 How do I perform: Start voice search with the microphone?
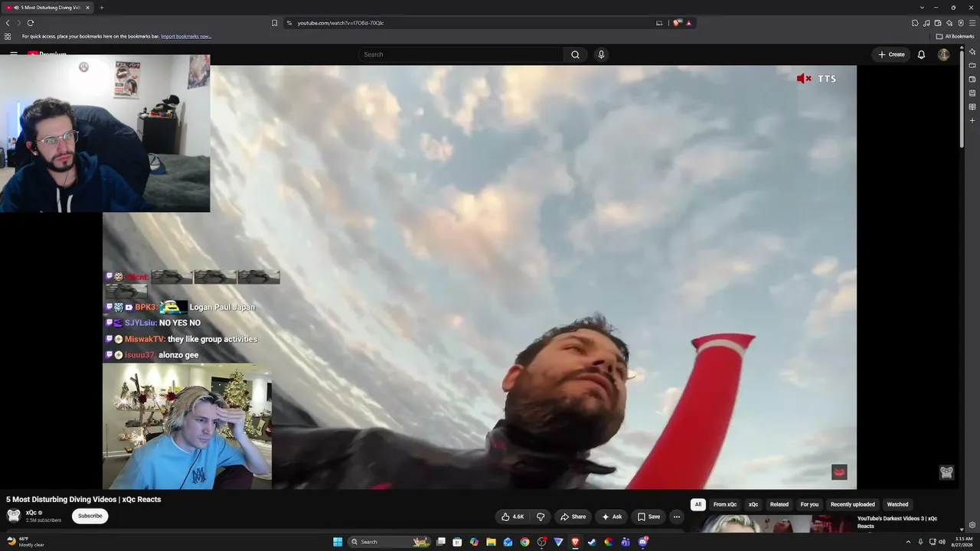[601, 54]
